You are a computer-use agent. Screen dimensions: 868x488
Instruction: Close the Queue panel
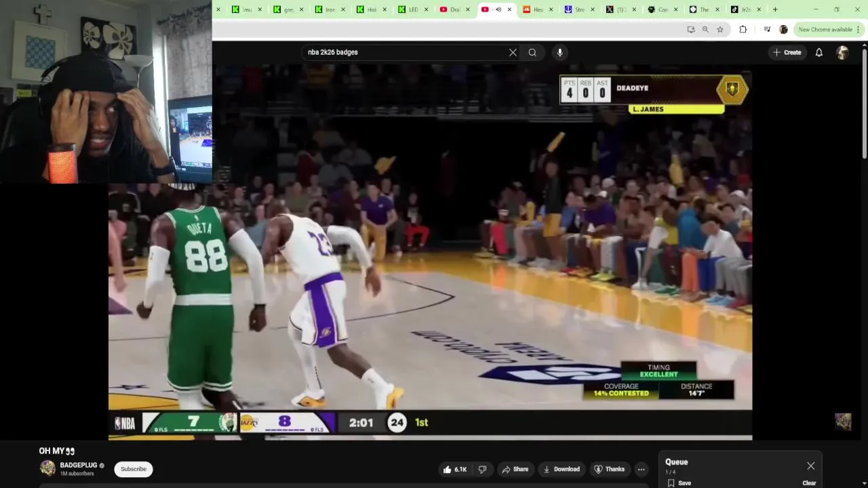810,466
